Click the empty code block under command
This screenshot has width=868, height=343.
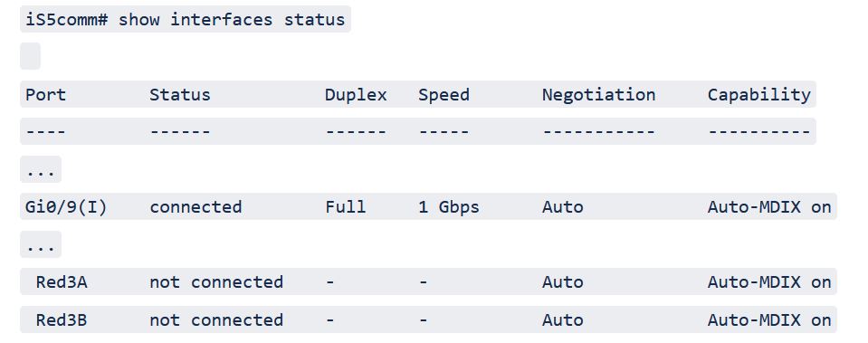tap(30, 56)
